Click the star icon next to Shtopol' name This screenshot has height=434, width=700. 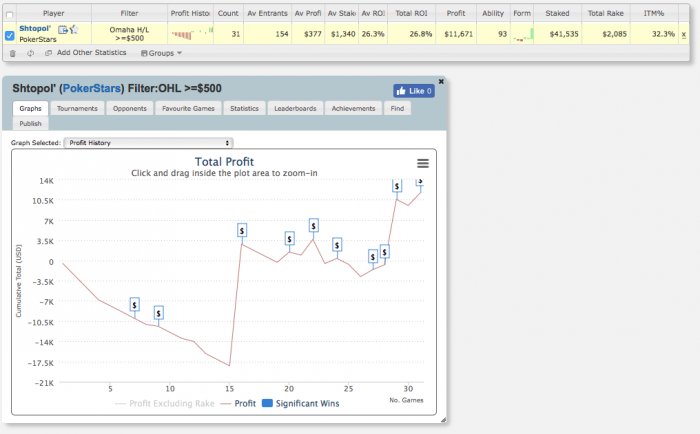click(74, 29)
